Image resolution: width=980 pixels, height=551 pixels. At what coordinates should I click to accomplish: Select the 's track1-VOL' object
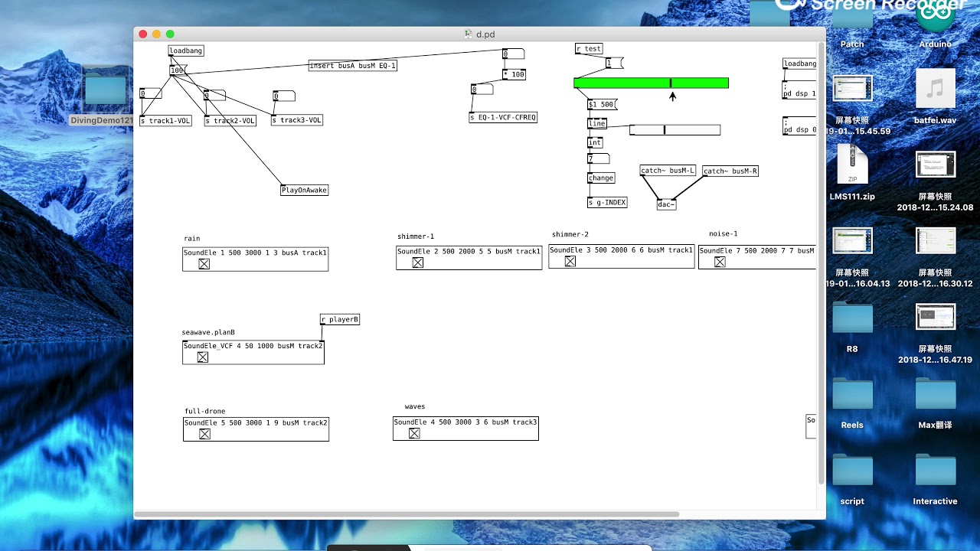165,121
